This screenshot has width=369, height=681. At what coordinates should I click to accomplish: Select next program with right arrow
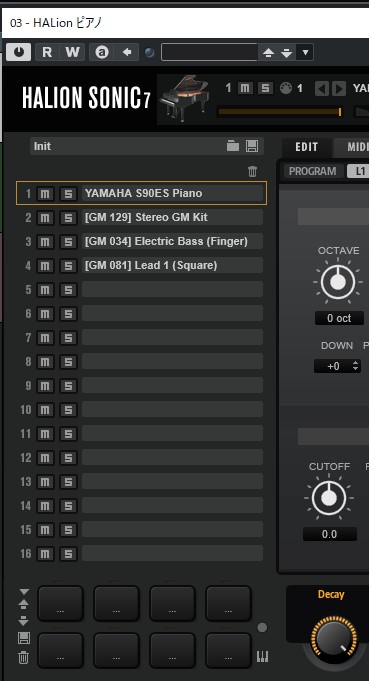(x=339, y=89)
